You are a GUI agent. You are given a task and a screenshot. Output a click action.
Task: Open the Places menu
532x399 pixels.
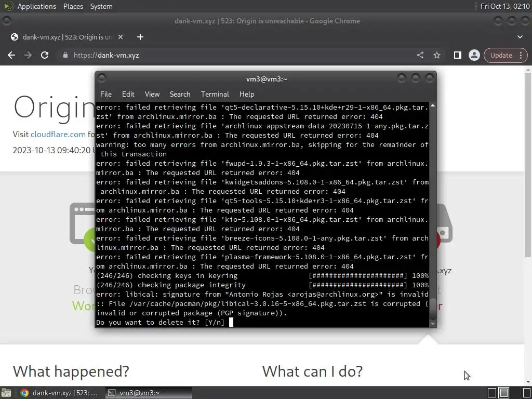[x=73, y=6]
